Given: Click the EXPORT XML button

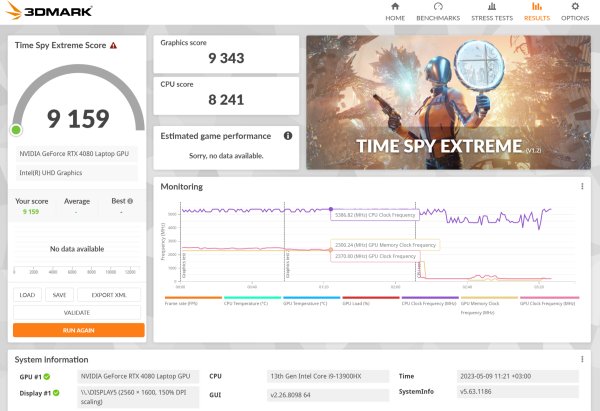Looking at the screenshot, I should (109, 295).
